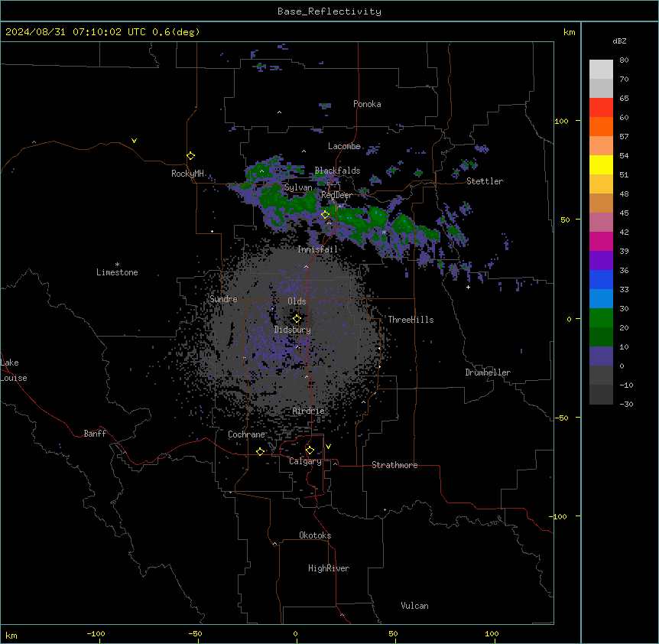
Task: Click the Limestone label
Action: point(117,272)
